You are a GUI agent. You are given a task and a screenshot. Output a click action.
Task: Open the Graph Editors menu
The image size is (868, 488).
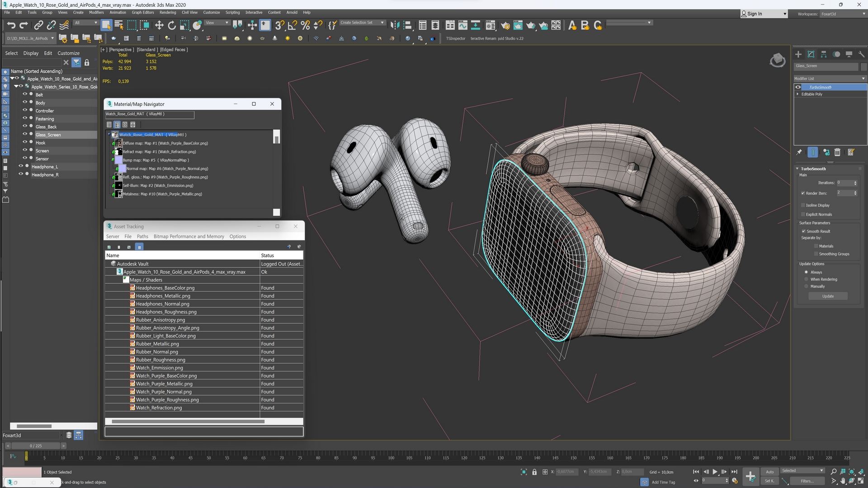[143, 13]
